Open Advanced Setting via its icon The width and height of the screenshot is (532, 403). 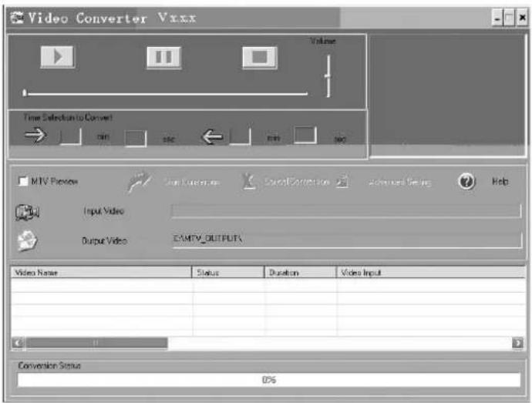click(342, 181)
